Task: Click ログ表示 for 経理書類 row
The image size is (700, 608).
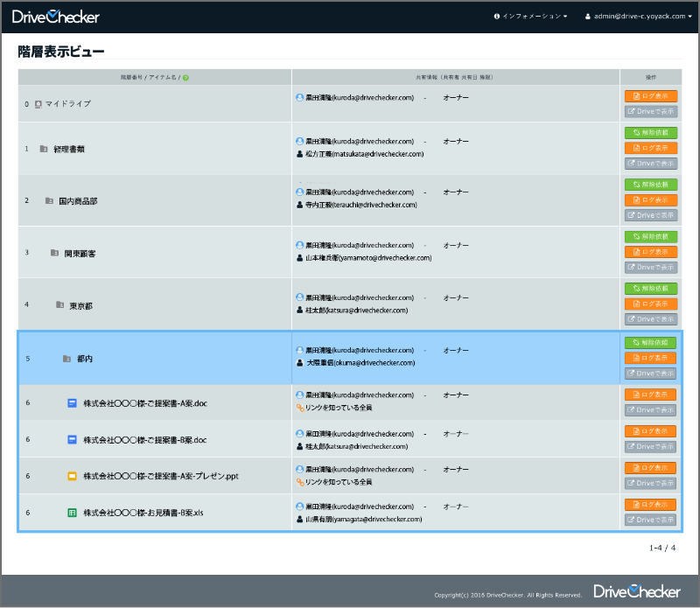Action: (651, 148)
